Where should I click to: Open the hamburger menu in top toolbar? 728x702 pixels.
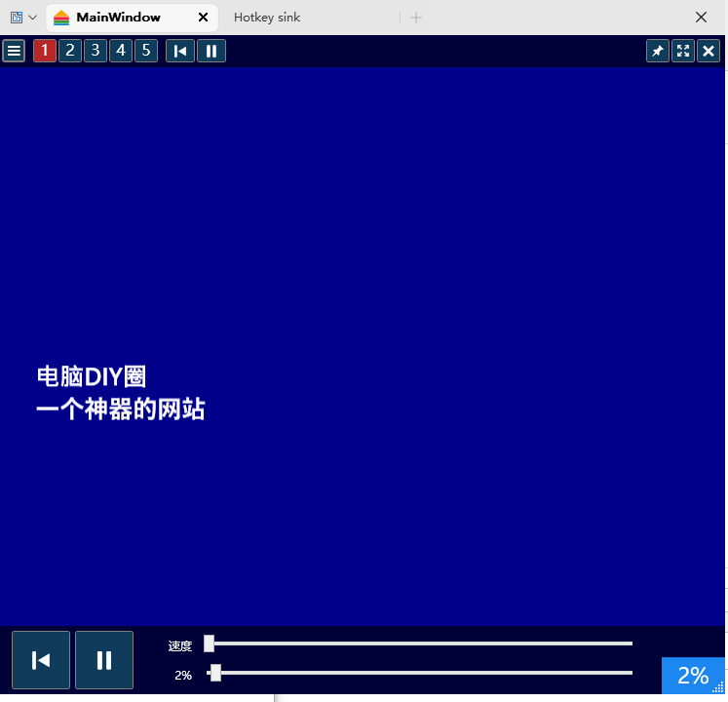click(x=14, y=51)
